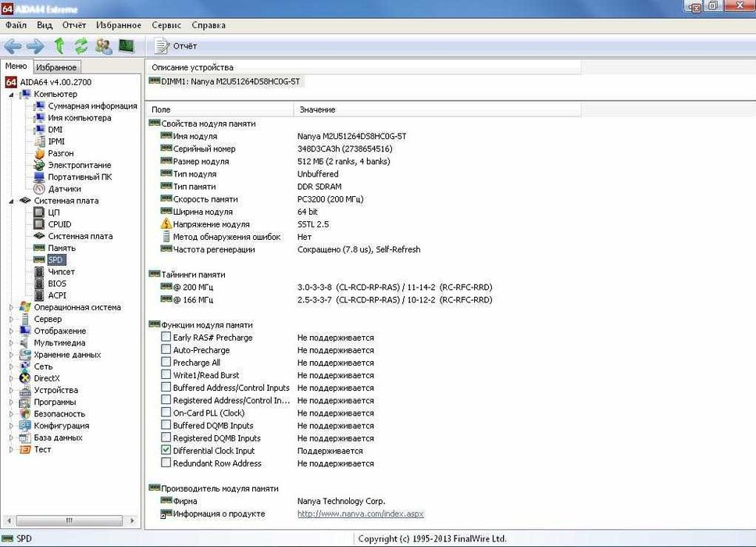Image resolution: width=756 pixels, height=547 pixels.
Task: Click the Отчёт report toolbar button
Action: [x=176, y=46]
